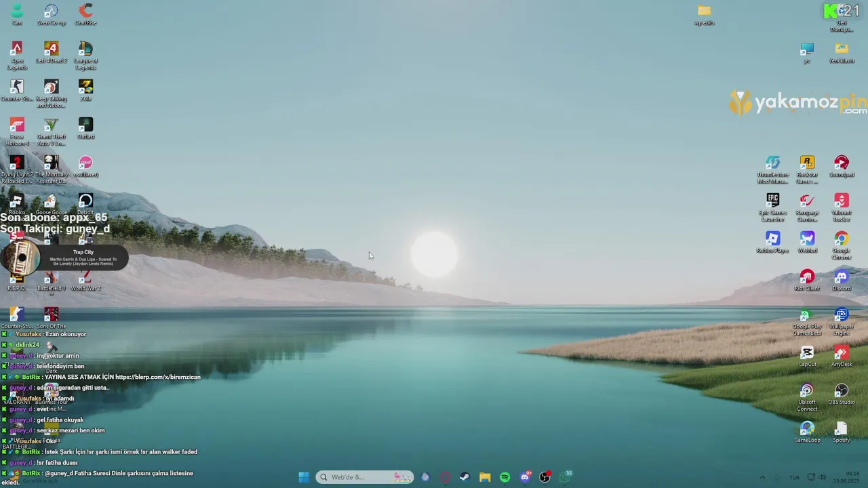Click the Wallpaper Engine shortcut
This screenshot has width=868, height=488.
[842, 321]
